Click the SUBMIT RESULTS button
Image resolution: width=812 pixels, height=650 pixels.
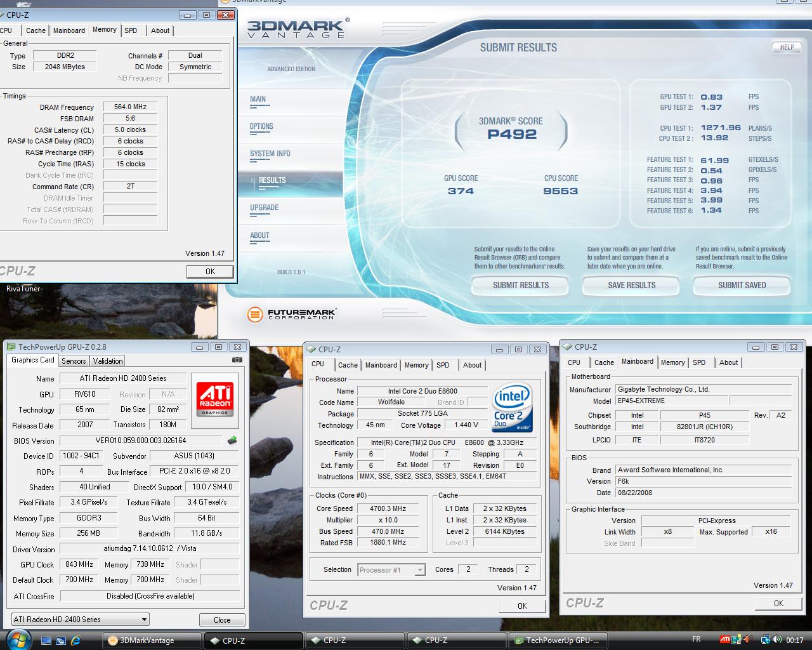click(520, 286)
